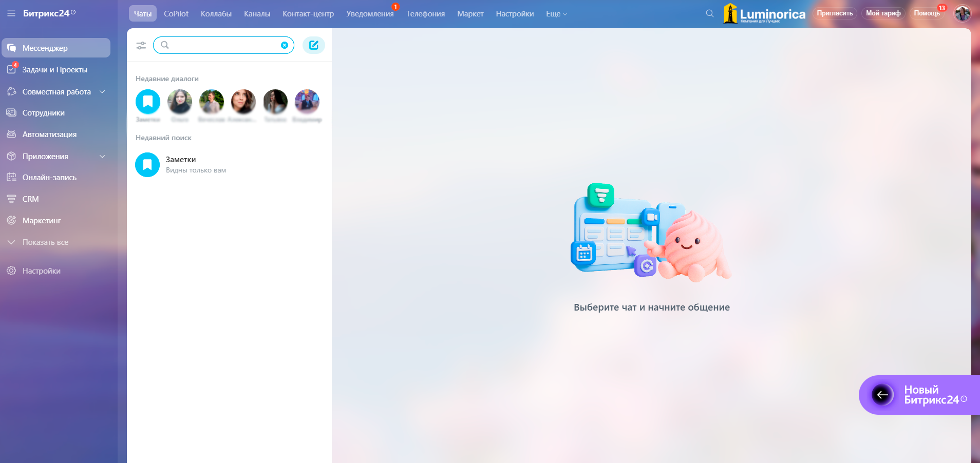
Task: Switch to the CoPilot tab
Action: click(x=176, y=14)
